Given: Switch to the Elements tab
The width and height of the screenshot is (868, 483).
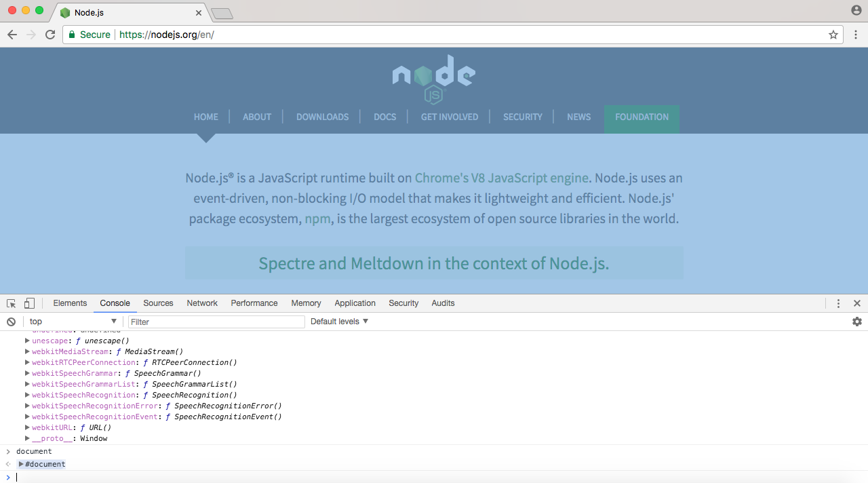Looking at the screenshot, I should [70, 303].
